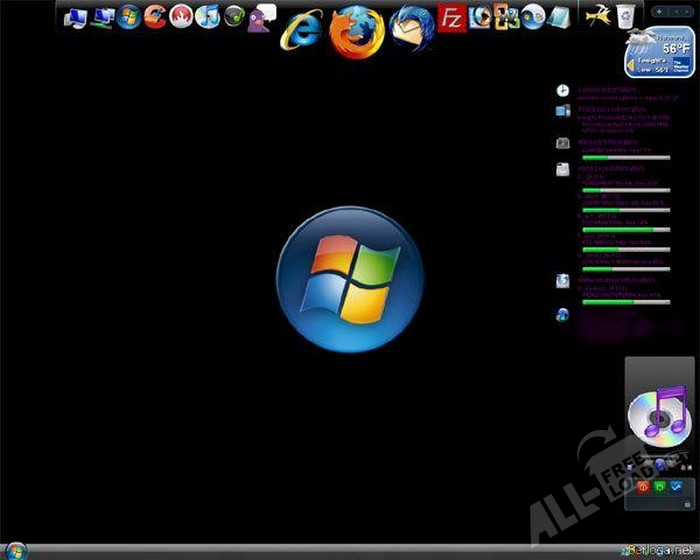Click the memory usage progress bar

(625, 157)
